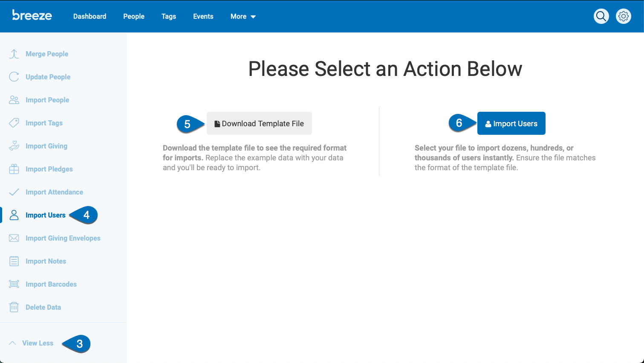The height and width of the screenshot is (363, 644).
Task: Select Delete Data in sidebar
Action: tap(43, 307)
